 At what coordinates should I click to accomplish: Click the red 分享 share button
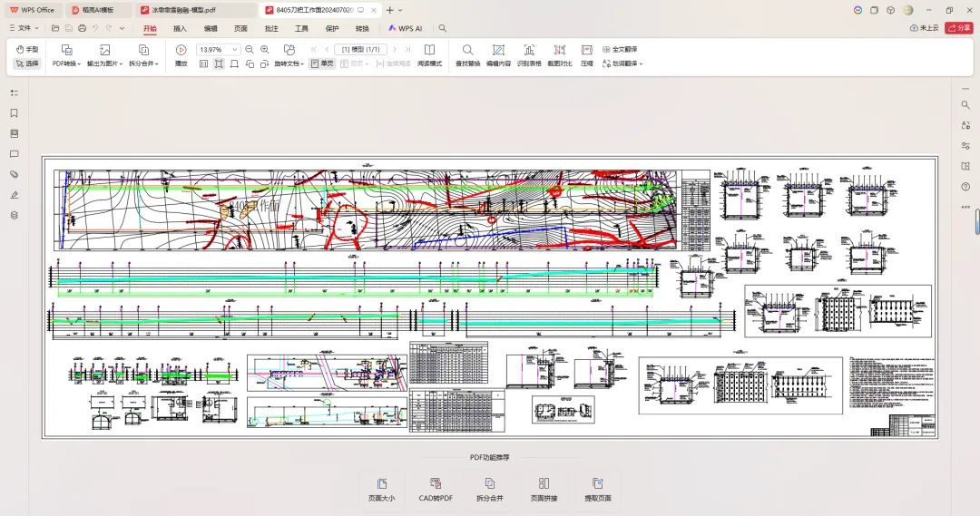(958, 28)
